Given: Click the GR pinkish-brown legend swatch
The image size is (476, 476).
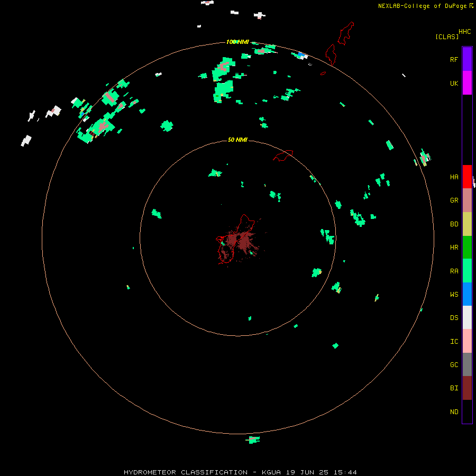Looking at the screenshot, I should (x=467, y=200).
